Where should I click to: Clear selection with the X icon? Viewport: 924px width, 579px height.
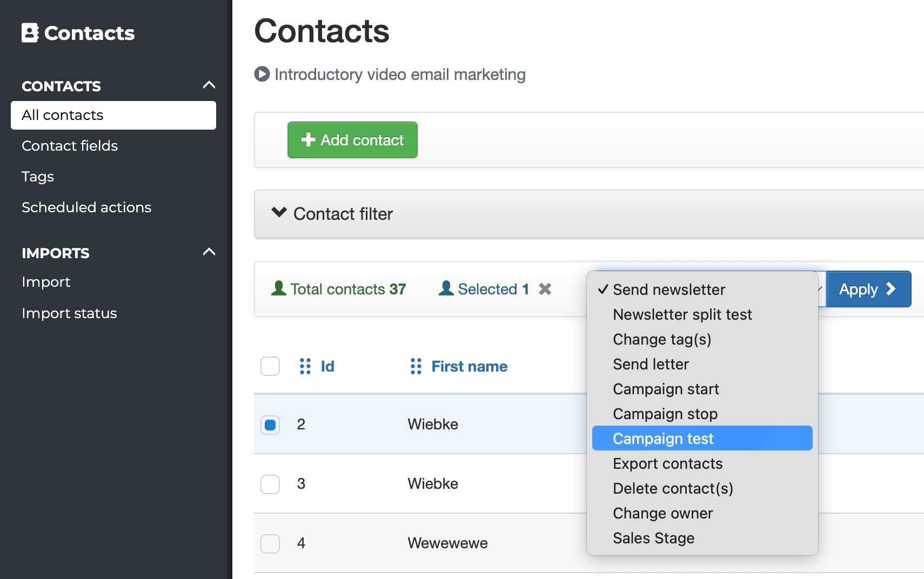click(545, 289)
